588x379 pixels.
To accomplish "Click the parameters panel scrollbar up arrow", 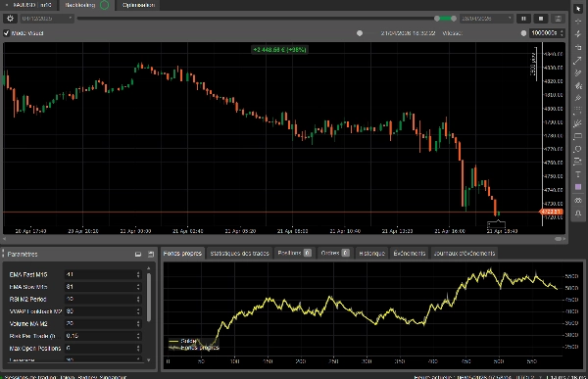I will (x=149, y=268).
